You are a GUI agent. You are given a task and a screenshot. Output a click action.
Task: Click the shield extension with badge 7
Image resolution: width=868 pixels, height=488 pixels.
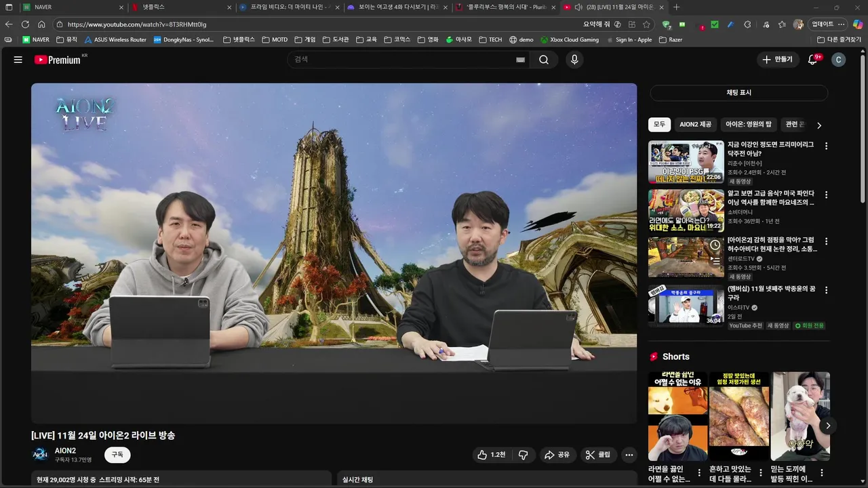pos(667,24)
